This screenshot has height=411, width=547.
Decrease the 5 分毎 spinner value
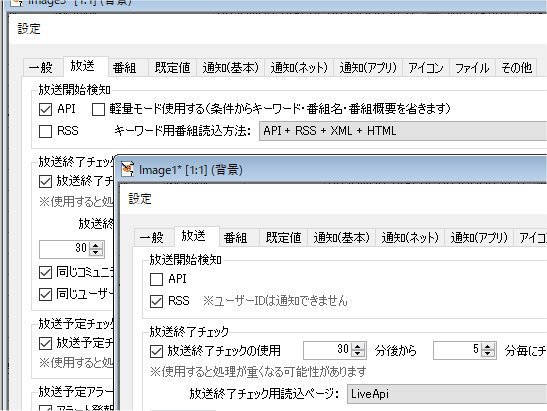coord(488,354)
